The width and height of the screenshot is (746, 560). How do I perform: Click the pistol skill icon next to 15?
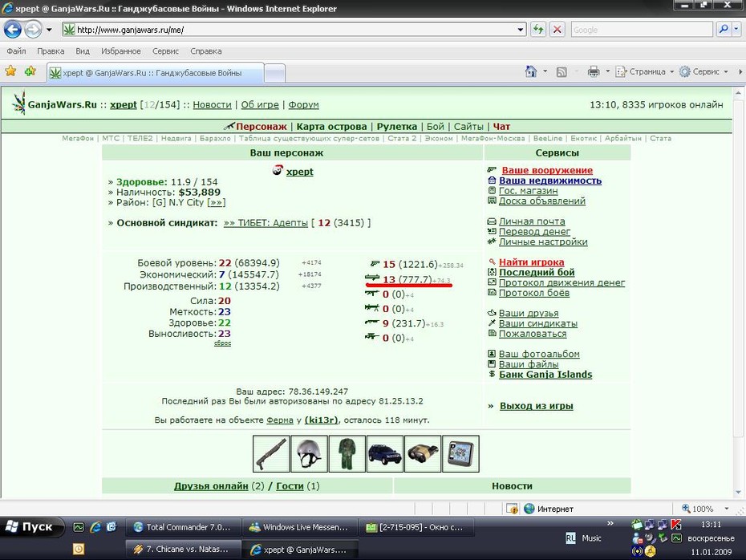375,264
